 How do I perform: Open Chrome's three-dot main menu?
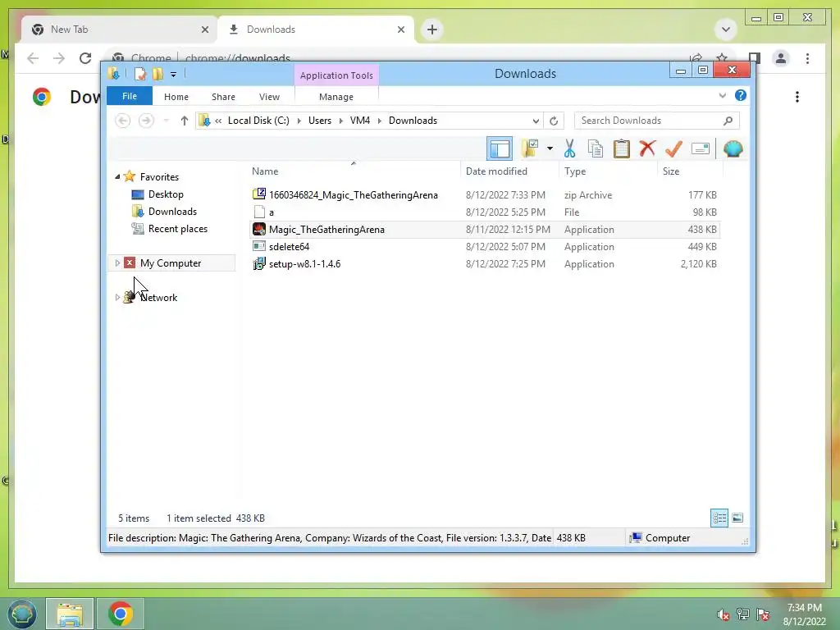(807, 58)
